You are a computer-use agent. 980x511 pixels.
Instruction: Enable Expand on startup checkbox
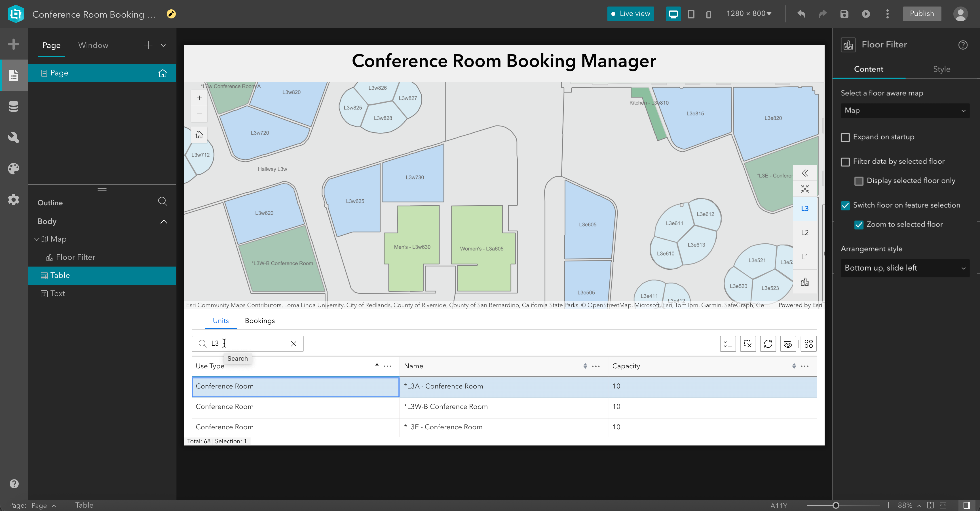845,137
